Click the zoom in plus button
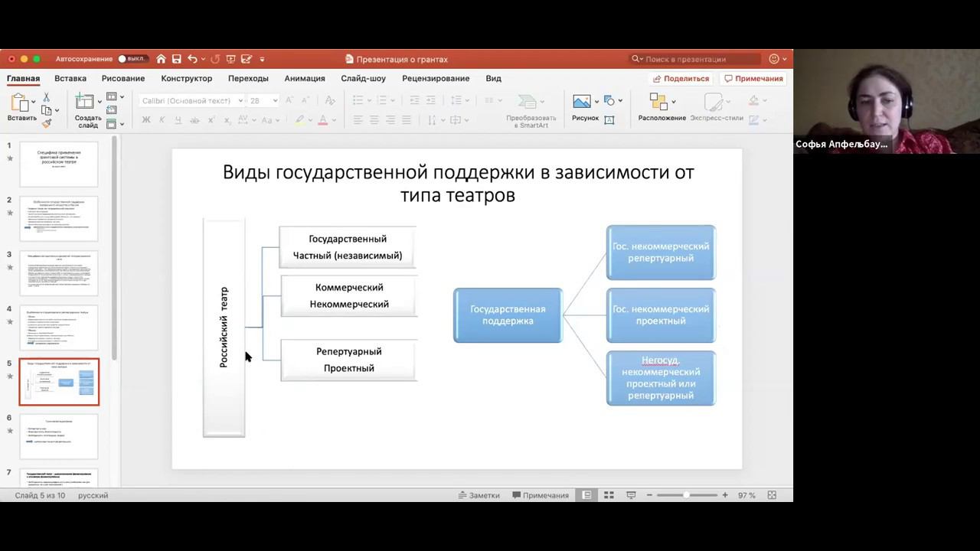Viewport: 980px width, 551px height. pos(725,495)
